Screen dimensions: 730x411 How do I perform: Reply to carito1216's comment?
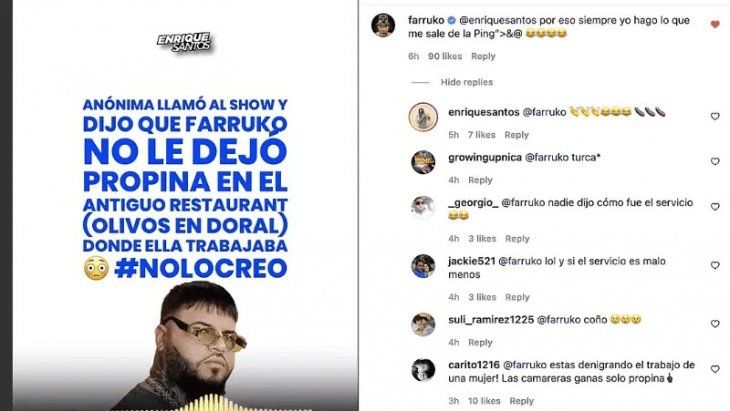point(521,401)
